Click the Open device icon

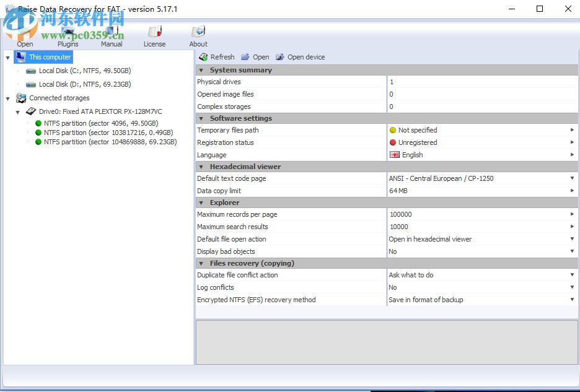(280, 57)
